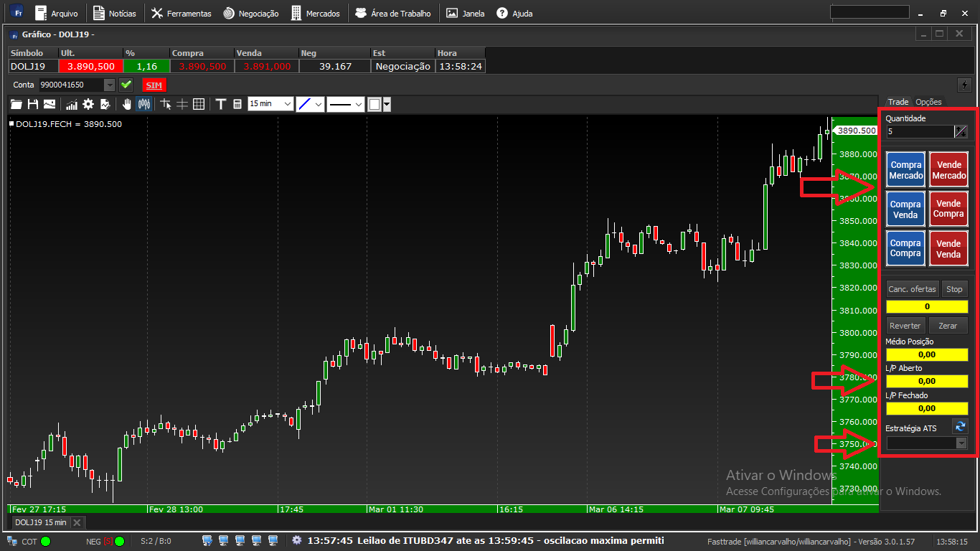
Task: Click the NEG green status indicator
Action: (x=120, y=541)
